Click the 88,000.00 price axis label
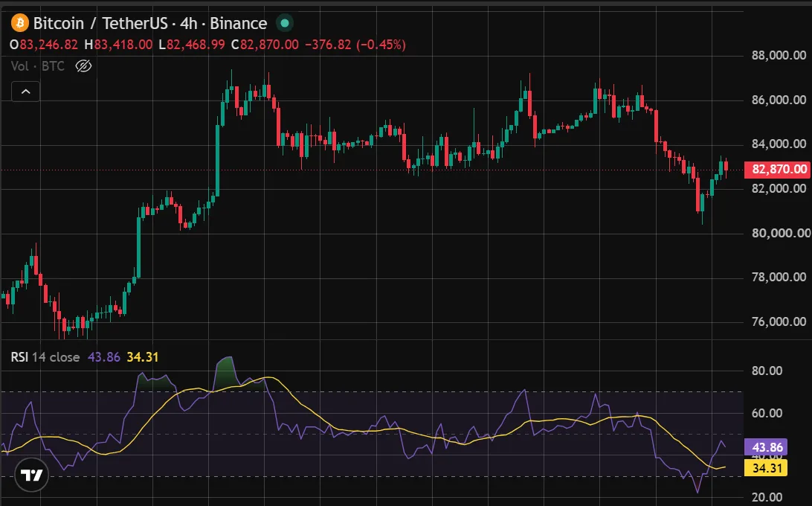 779,56
